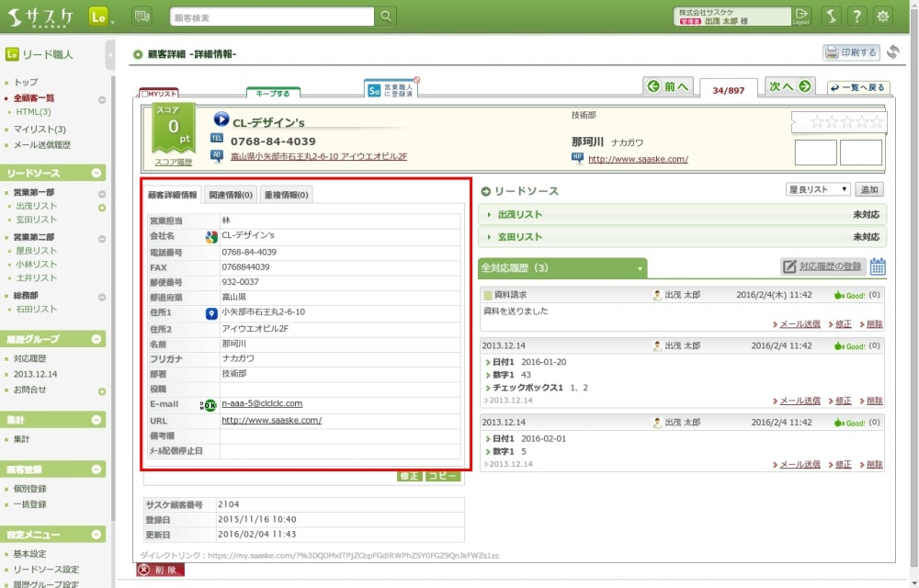
Task: Open the calendar icon near 対応履歴の登録
Action: pos(878,266)
